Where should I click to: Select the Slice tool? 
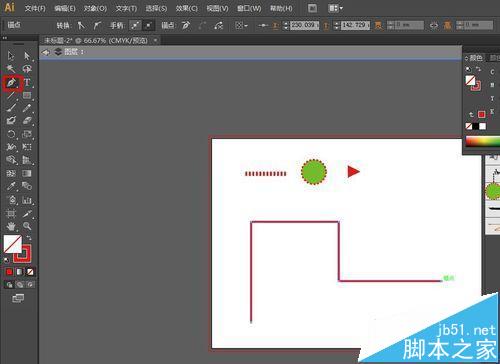click(27, 214)
